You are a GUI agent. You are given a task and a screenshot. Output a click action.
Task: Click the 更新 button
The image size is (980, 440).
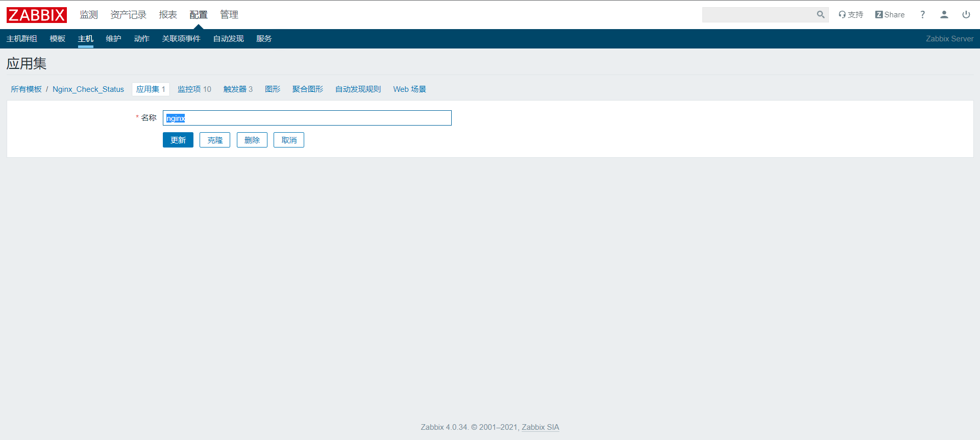178,140
